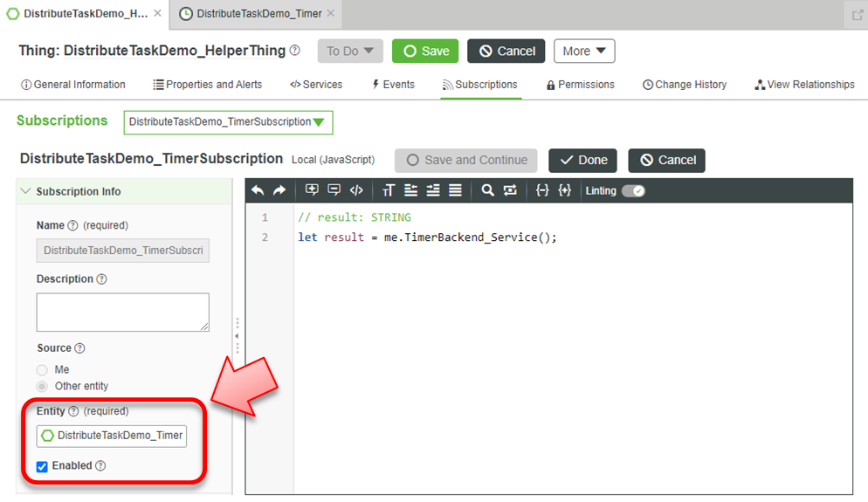Click the Cancel button next to Done

click(x=666, y=161)
